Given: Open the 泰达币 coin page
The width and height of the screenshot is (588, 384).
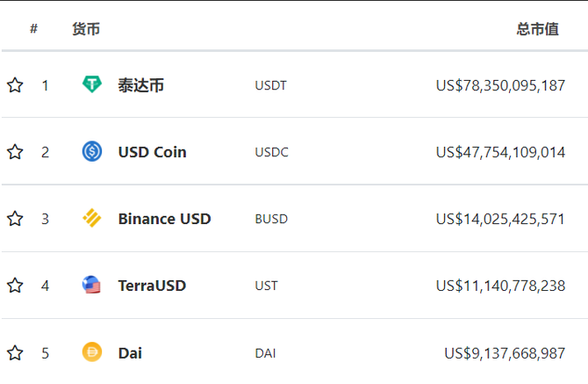Looking at the screenshot, I should pos(141,85).
